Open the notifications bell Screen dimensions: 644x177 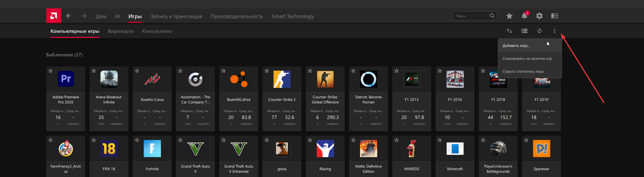524,16
